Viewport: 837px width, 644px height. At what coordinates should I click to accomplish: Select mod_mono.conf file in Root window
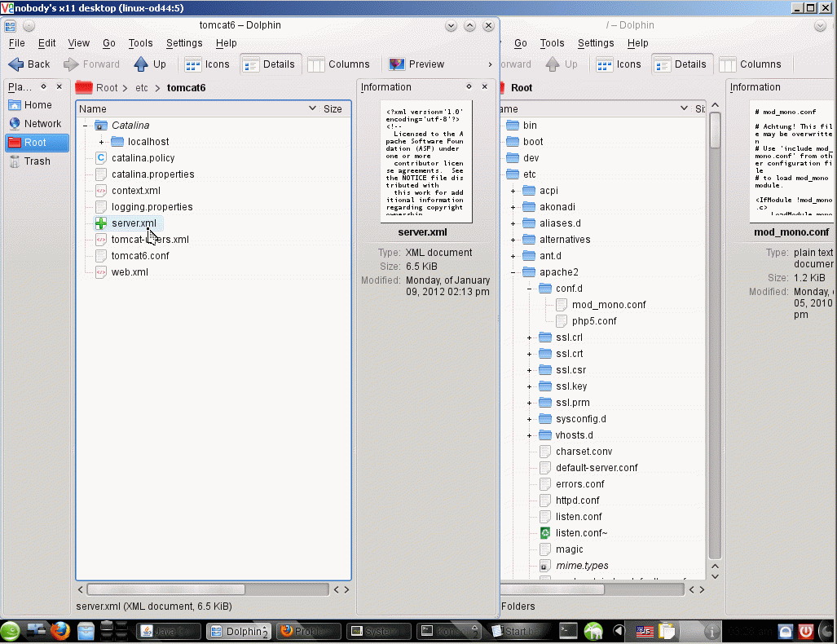tap(609, 305)
